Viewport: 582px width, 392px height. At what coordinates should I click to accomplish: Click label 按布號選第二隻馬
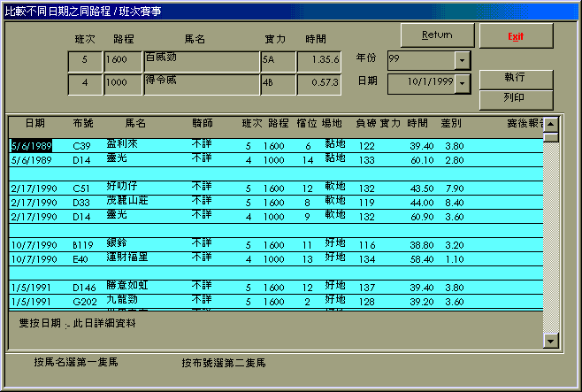pyautogui.click(x=224, y=363)
